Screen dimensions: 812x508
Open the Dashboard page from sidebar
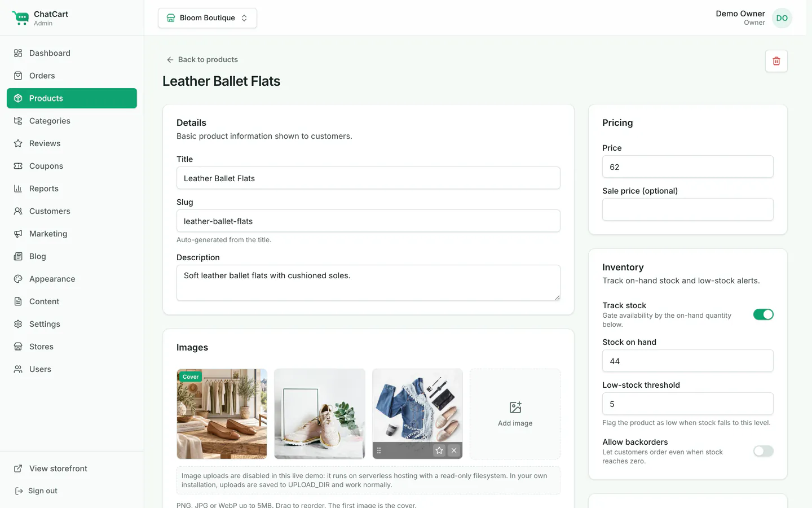(x=72, y=53)
